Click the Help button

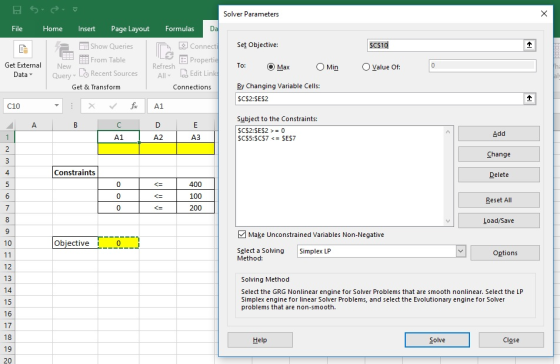click(260, 340)
